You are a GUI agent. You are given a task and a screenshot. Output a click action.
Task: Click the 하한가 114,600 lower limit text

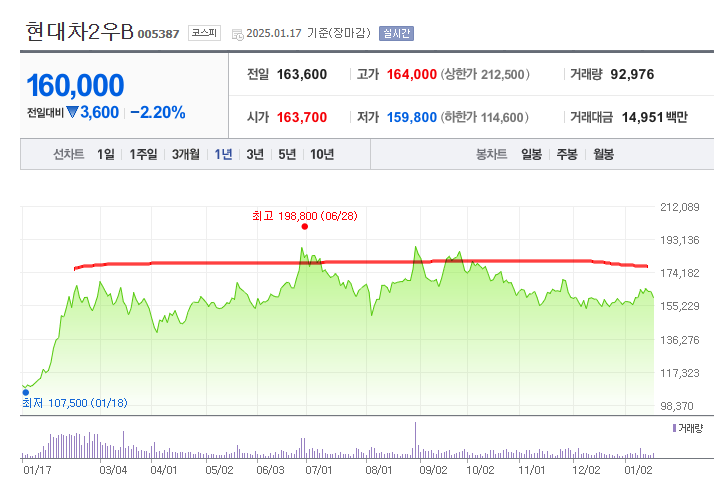(x=484, y=118)
